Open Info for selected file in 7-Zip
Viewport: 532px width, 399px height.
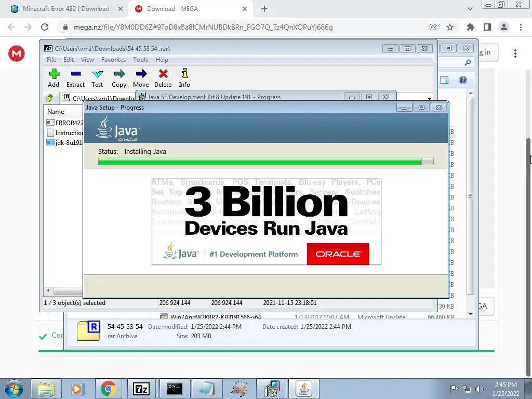(x=184, y=78)
